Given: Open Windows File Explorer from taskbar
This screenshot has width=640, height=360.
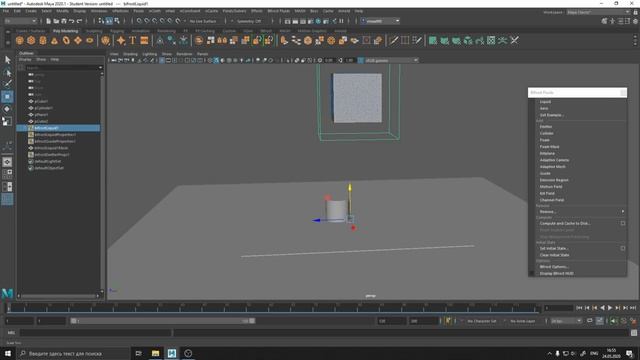Looking at the screenshot, I should (x=155, y=353).
